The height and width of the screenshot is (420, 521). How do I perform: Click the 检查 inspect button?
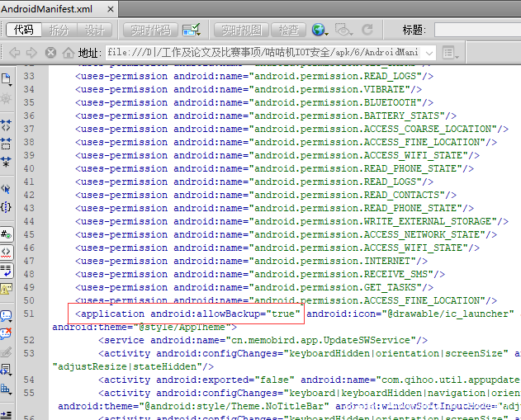coord(288,30)
